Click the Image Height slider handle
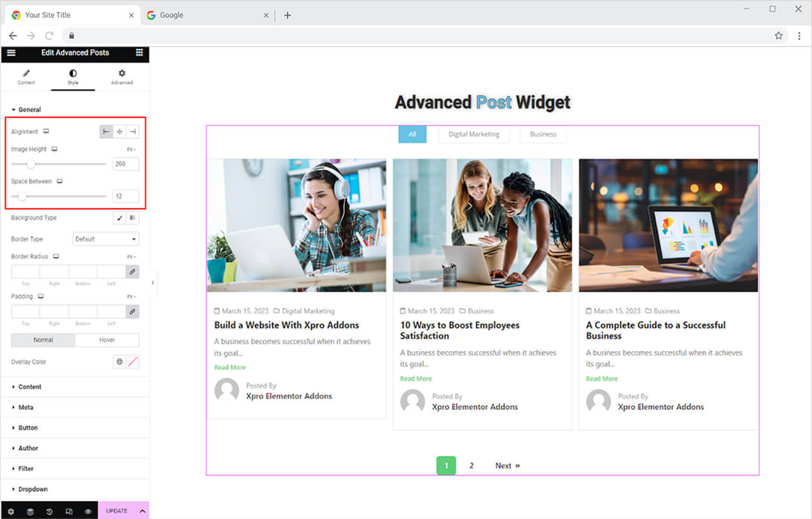This screenshot has height=519, width=812. (x=30, y=164)
